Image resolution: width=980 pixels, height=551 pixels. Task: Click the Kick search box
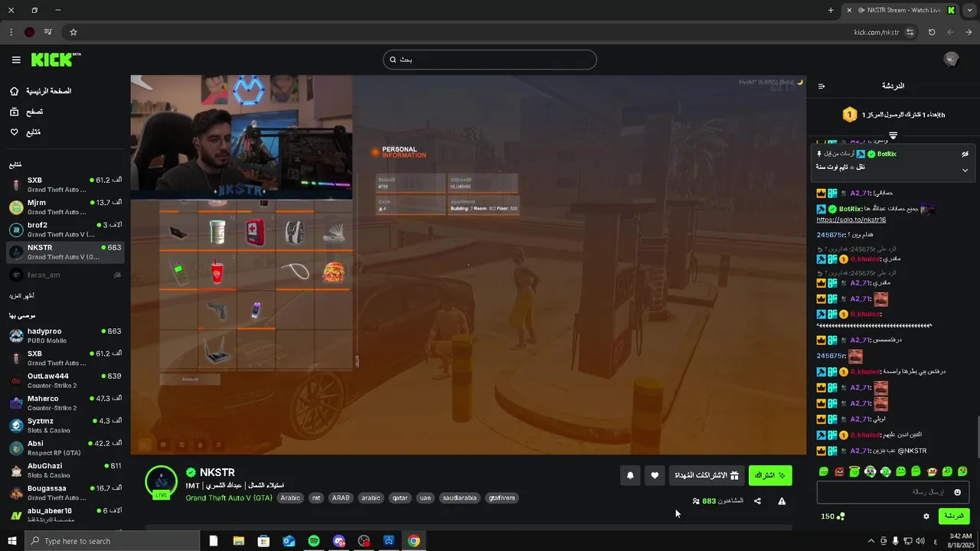(490, 60)
